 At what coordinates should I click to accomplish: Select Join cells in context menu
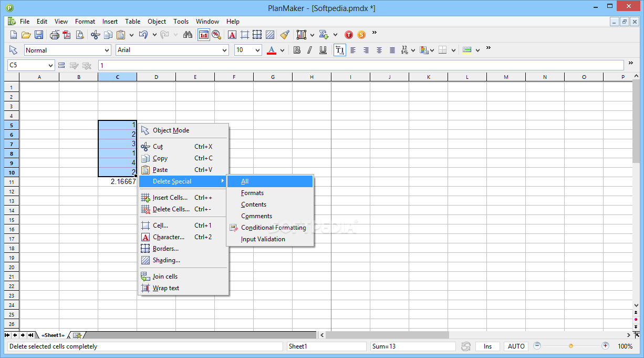click(x=183, y=277)
